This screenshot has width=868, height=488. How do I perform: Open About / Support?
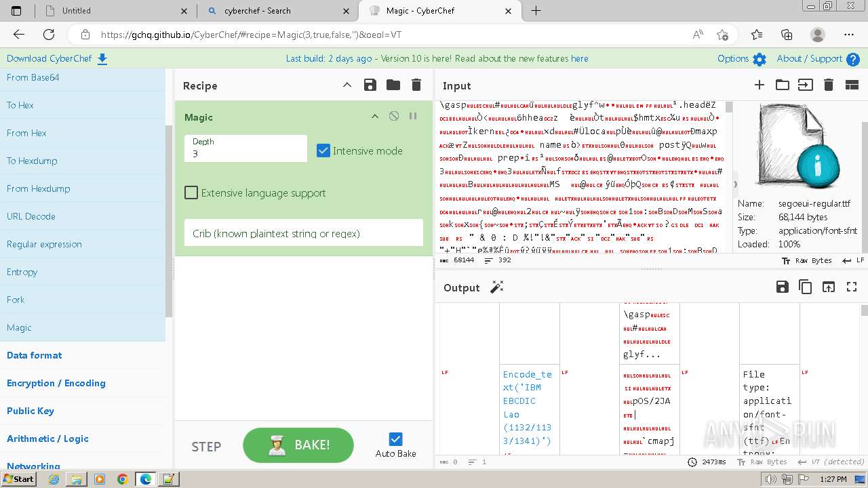(x=818, y=59)
